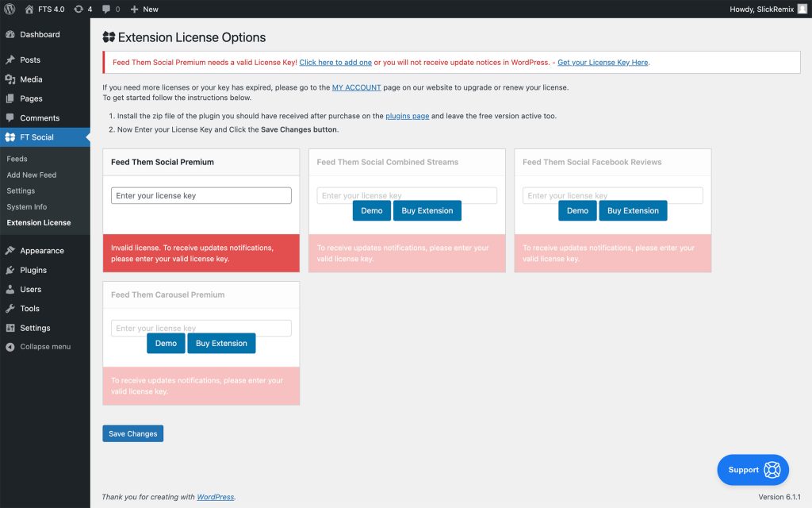Click the blue Support button label
Viewport: 812px width, 508px height.
pos(743,470)
